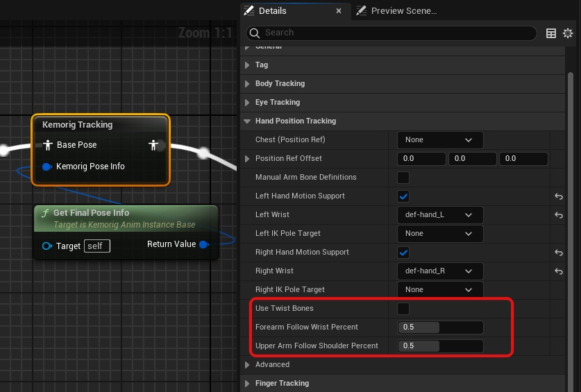Enable Use Twist Bones checkbox

pyautogui.click(x=403, y=309)
